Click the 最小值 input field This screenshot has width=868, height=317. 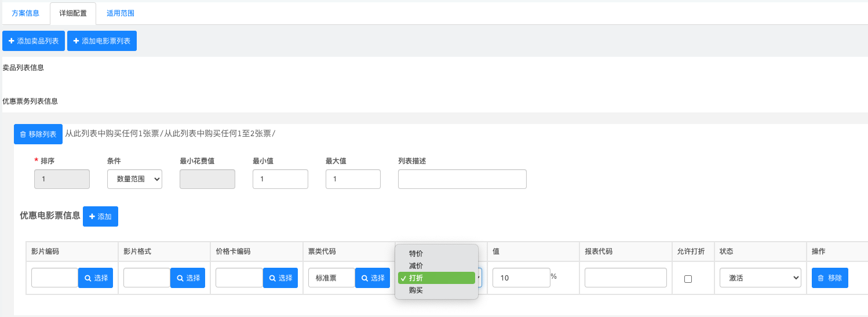tap(280, 179)
